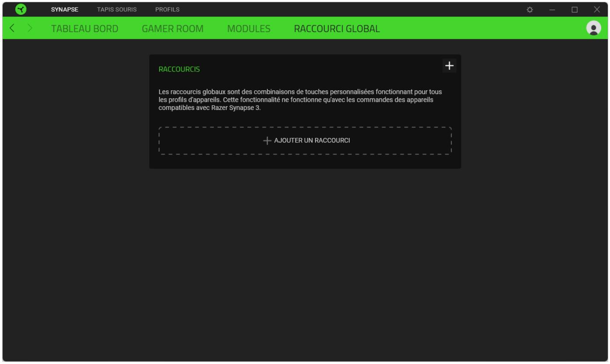Maximize the Synapse window
610x364 pixels.
click(575, 10)
